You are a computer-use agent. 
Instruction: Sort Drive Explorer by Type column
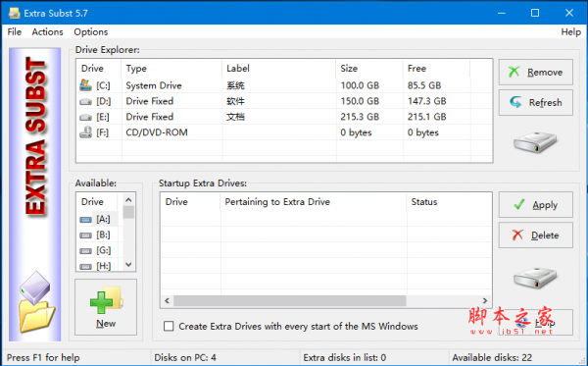point(171,69)
